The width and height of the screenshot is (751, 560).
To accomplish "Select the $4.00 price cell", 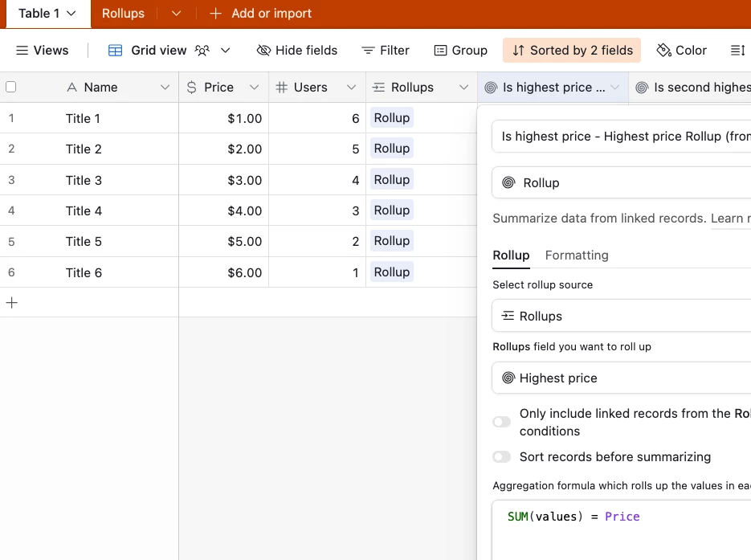I will [223, 211].
